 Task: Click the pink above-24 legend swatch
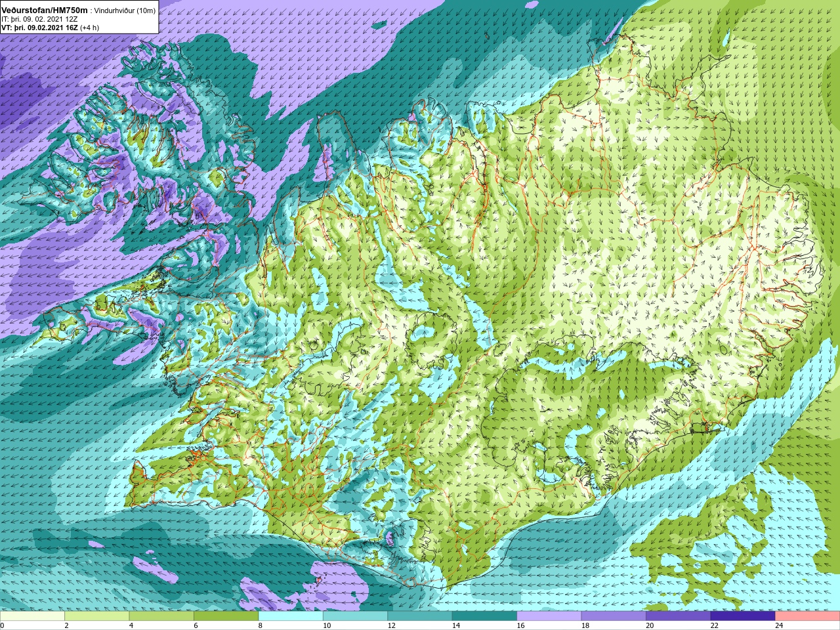808,616
